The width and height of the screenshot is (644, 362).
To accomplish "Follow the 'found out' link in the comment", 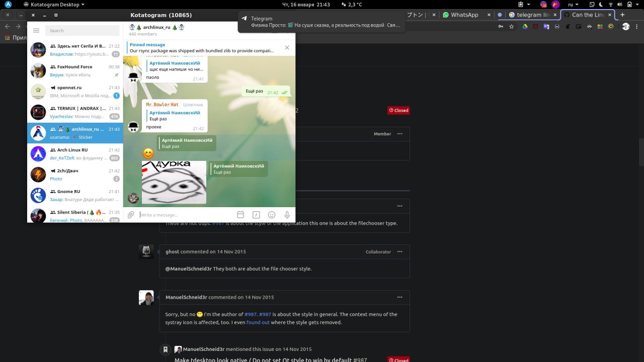I will click(258, 322).
